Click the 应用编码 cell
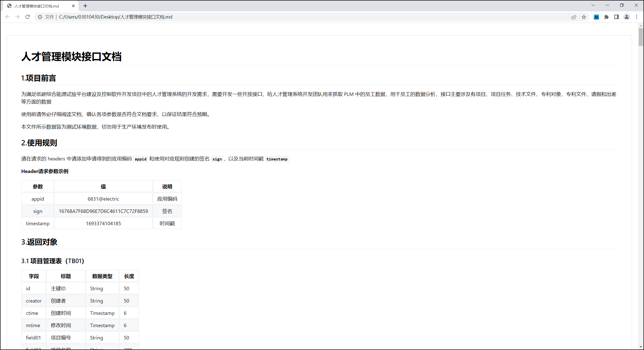The image size is (644, 350). tap(167, 199)
